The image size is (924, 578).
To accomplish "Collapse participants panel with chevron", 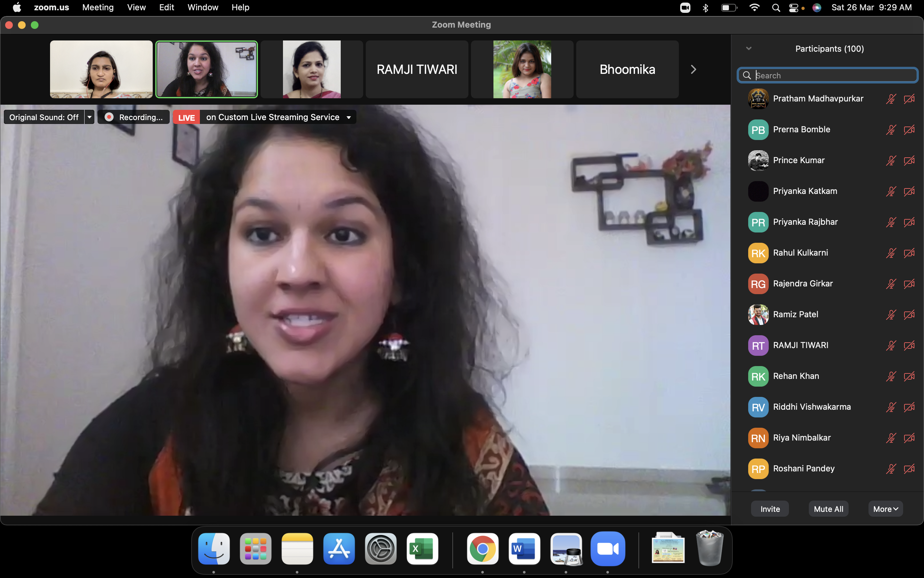I will coord(749,48).
